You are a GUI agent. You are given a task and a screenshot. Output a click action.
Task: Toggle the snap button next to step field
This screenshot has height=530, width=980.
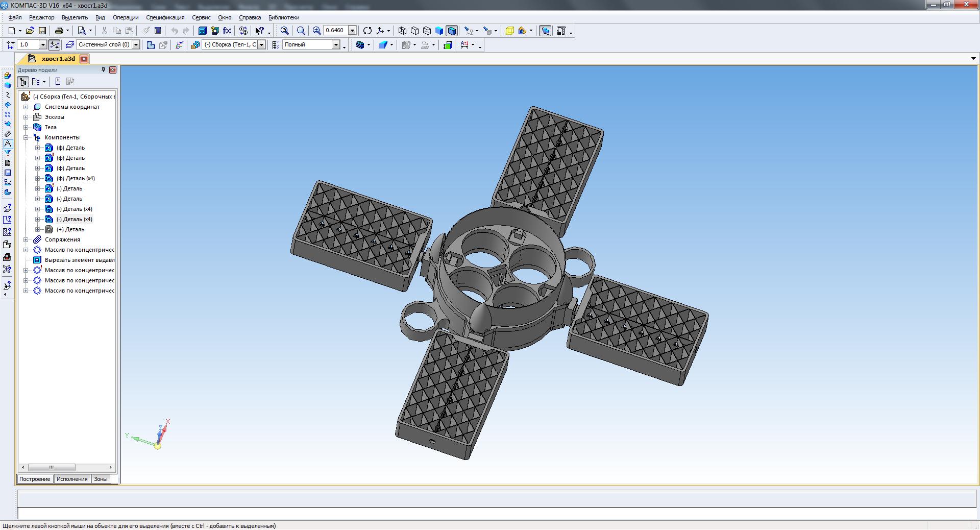[55, 45]
